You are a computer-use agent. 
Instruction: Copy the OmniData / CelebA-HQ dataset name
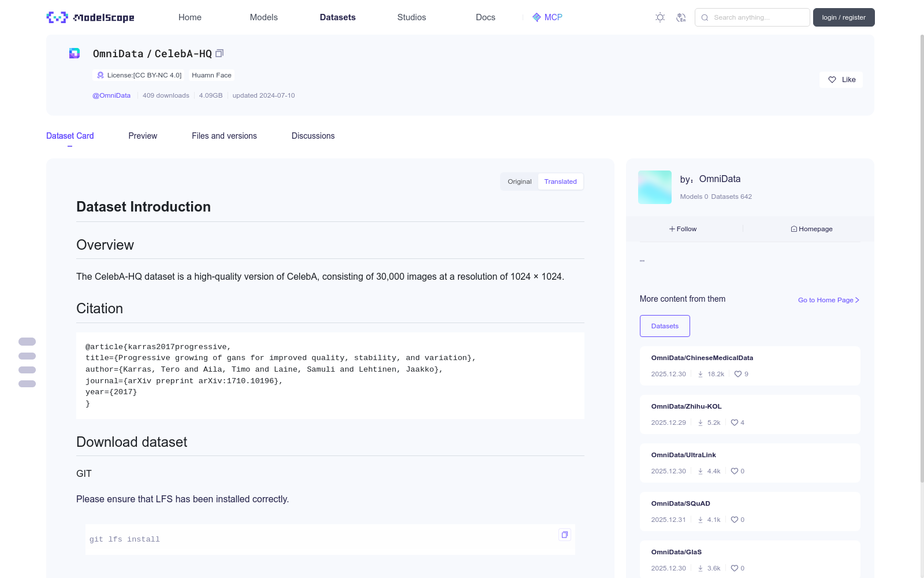pos(219,53)
